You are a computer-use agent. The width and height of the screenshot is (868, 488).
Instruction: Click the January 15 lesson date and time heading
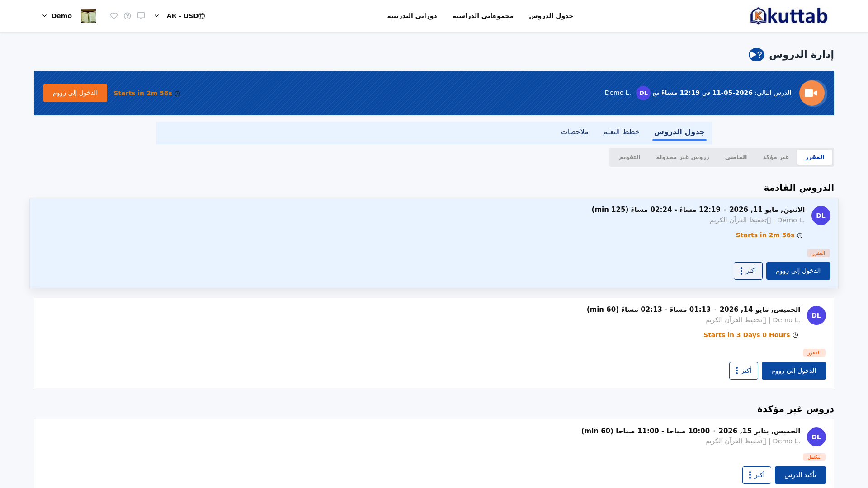pos(691,431)
